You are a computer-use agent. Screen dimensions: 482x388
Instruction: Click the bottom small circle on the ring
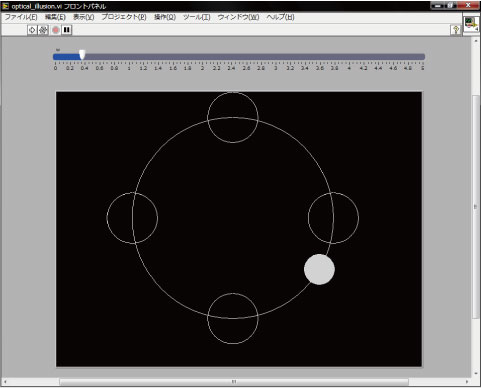(x=233, y=318)
